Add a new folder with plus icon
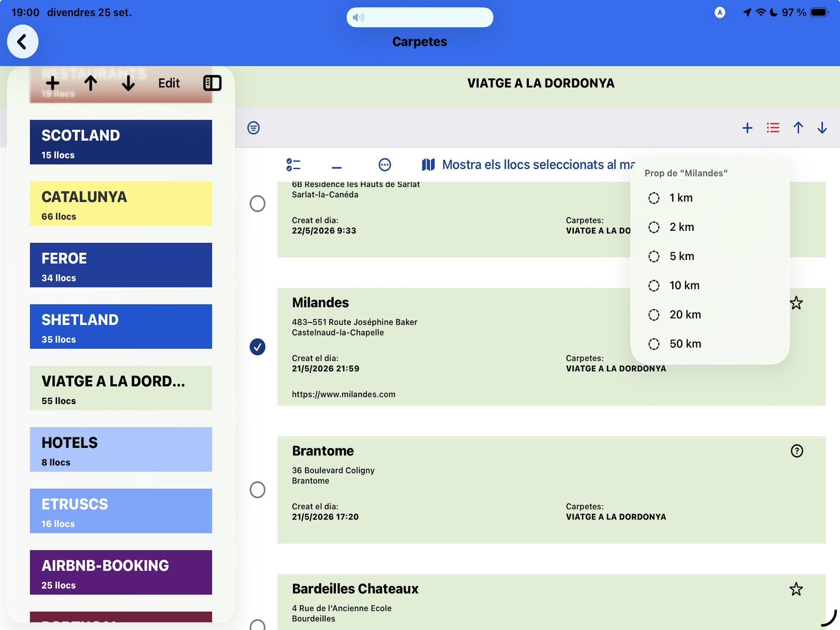This screenshot has height=630, width=840. 52,83
